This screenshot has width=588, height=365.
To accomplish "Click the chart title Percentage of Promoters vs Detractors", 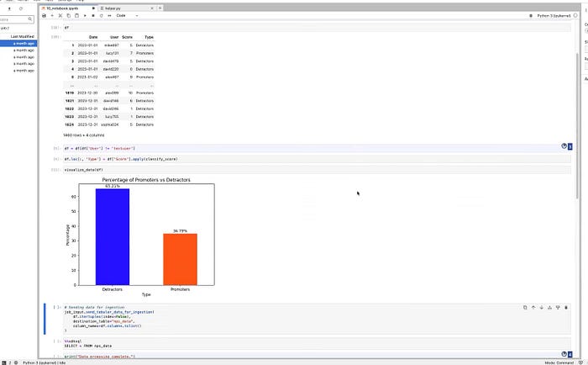I will 146,180.
